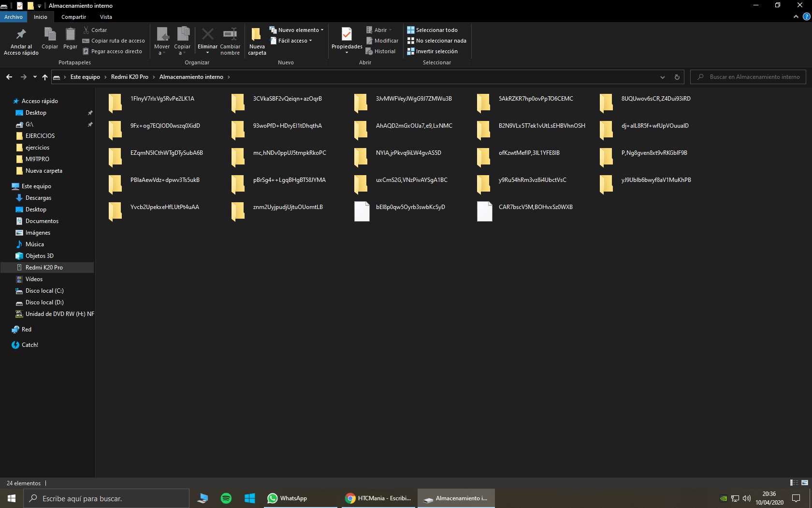Refresh the folder with the reload icon
The image size is (812, 508).
tap(677, 77)
